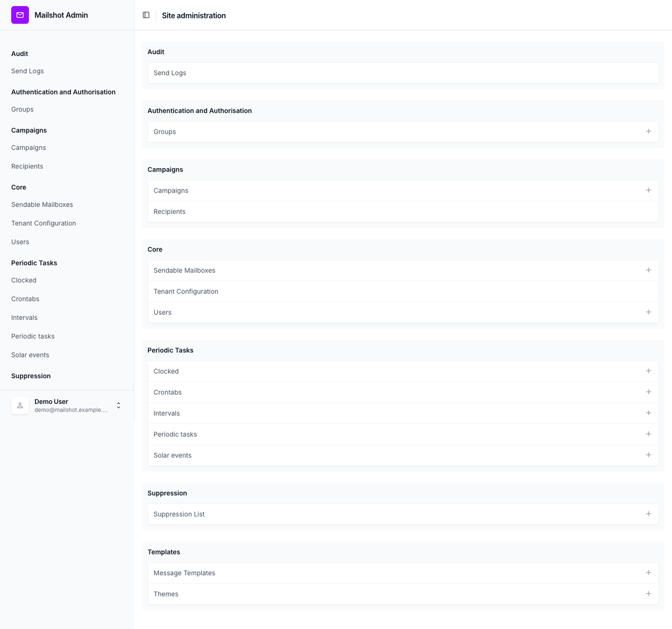This screenshot has width=672, height=629.
Task: Click Periodic Tasks heading in main panel
Action: pyautogui.click(x=170, y=350)
